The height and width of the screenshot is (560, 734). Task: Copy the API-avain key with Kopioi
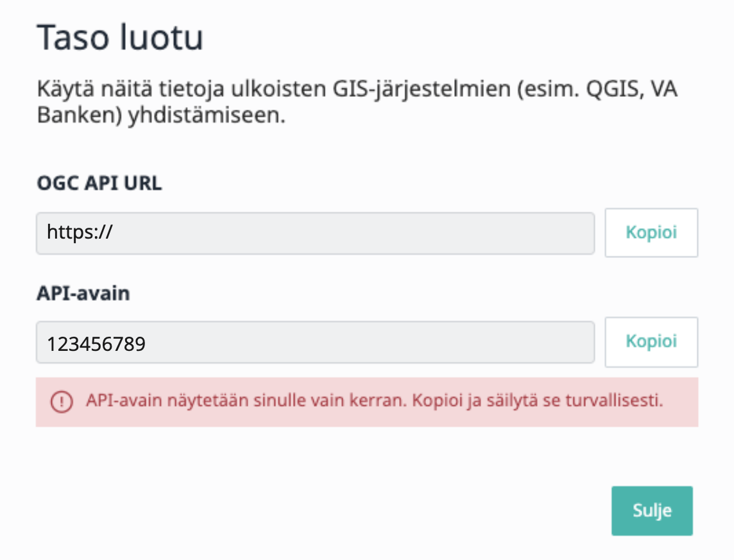pyautogui.click(x=651, y=342)
